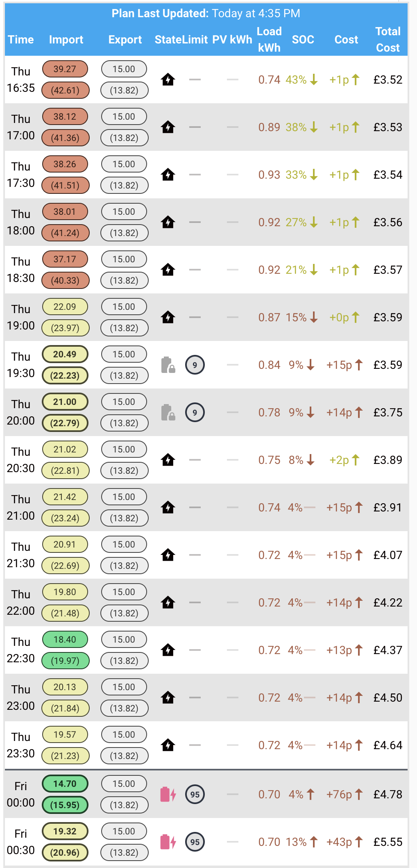Click the bold 14.70 import rate pill
This screenshot has width=417, height=868.
coord(65,784)
